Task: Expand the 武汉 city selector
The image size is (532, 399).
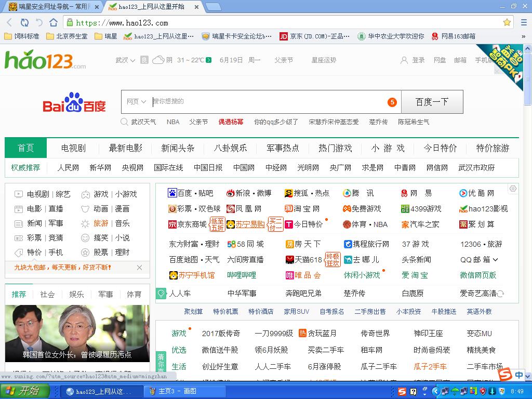Action: [x=125, y=60]
